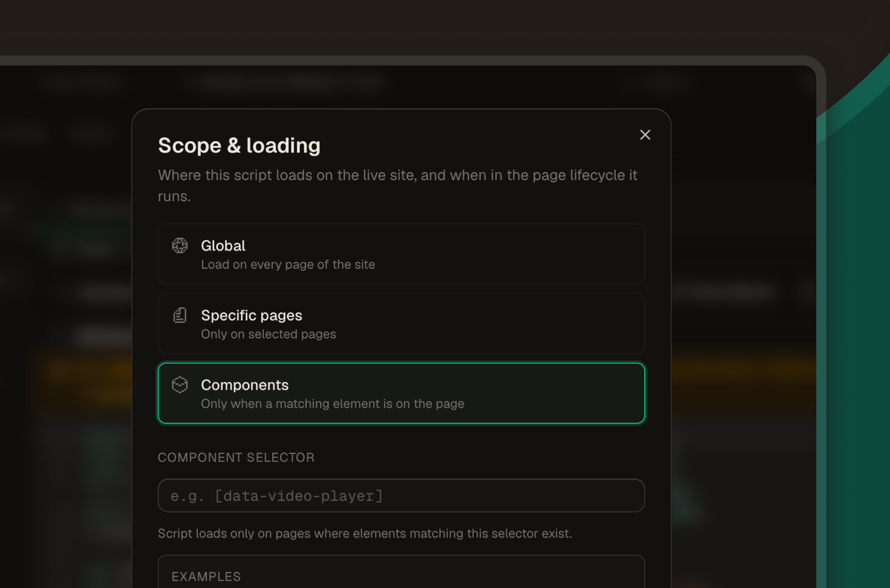
Task: Click 'Only on selected pages' description
Action: point(268,334)
